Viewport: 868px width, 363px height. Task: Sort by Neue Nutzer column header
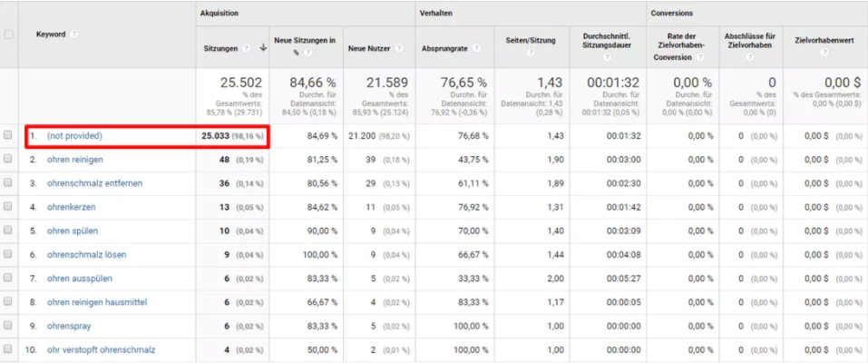[x=368, y=49]
